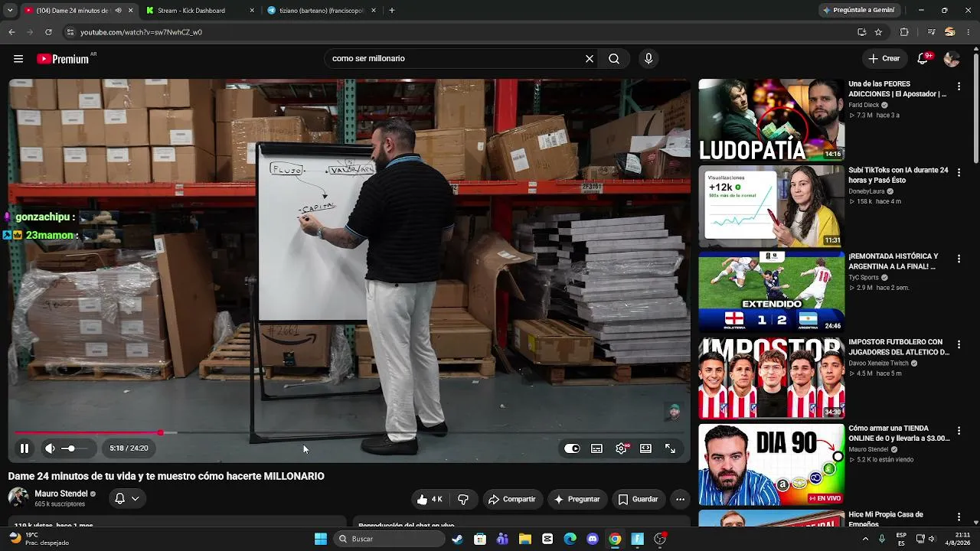Install app from address bar icon

861,32
